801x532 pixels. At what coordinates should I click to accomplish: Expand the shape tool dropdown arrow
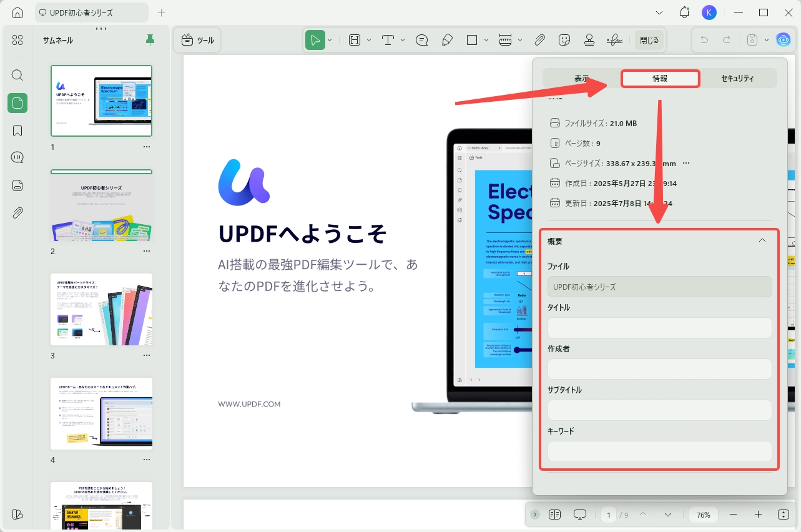click(x=486, y=40)
